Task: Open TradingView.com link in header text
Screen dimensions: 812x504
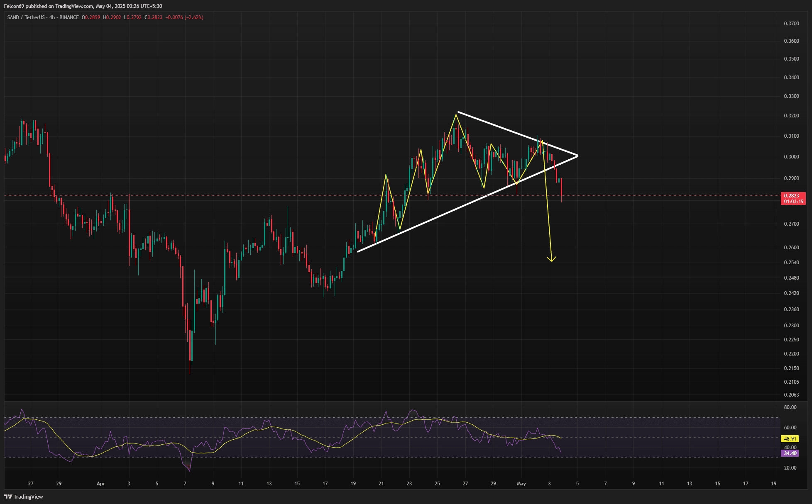Action: tap(74, 6)
